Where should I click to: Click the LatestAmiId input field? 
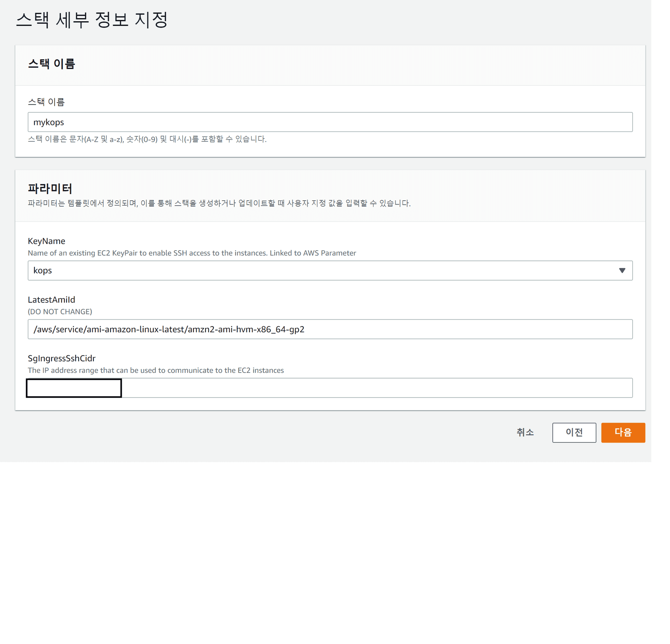[330, 329]
